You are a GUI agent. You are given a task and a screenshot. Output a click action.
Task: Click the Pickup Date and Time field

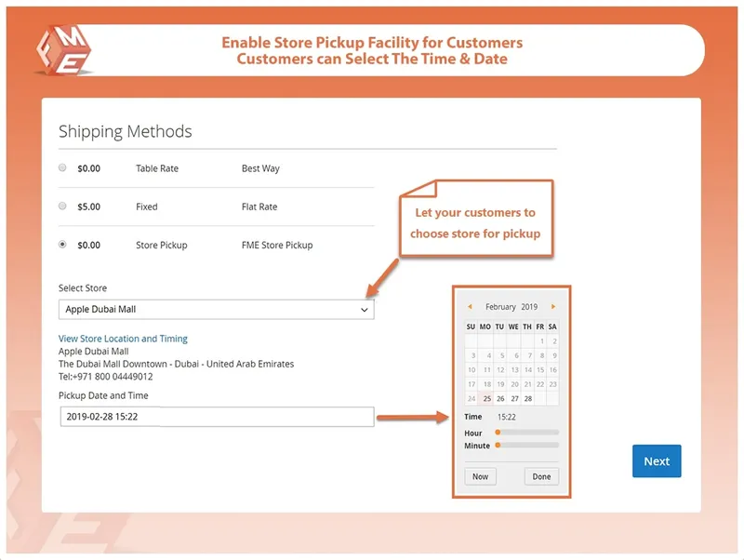pos(217,417)
